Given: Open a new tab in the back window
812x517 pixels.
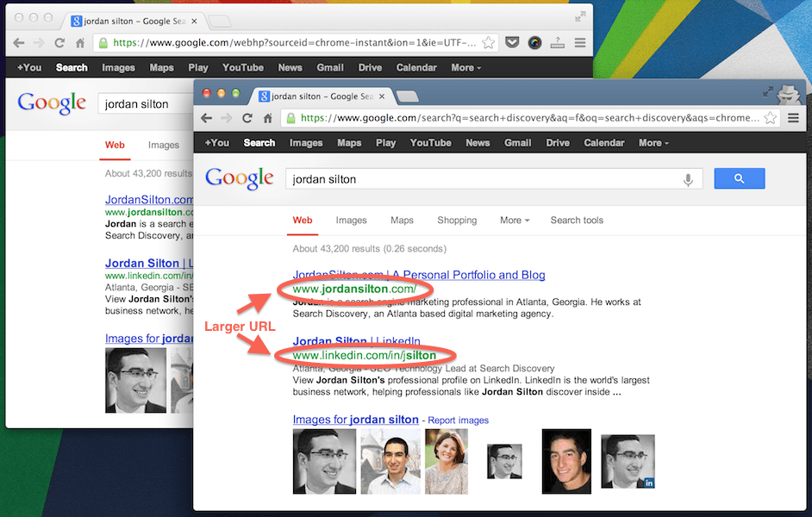Looking at the screenshot, I should 220,22.
